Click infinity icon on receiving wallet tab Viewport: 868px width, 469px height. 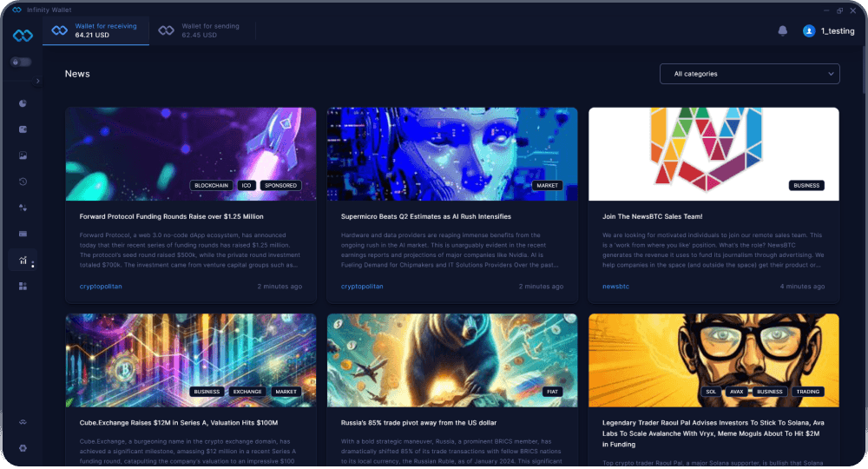(x=60, y=30)
